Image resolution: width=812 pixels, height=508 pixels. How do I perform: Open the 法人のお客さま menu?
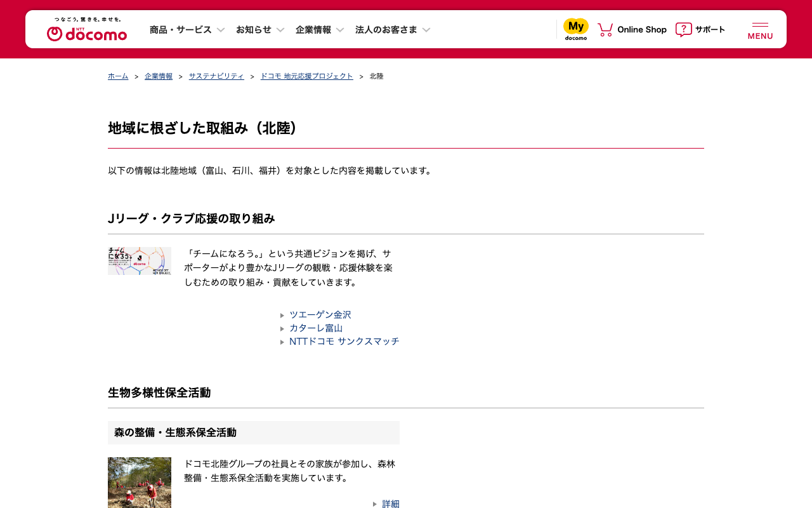(386, 30)
